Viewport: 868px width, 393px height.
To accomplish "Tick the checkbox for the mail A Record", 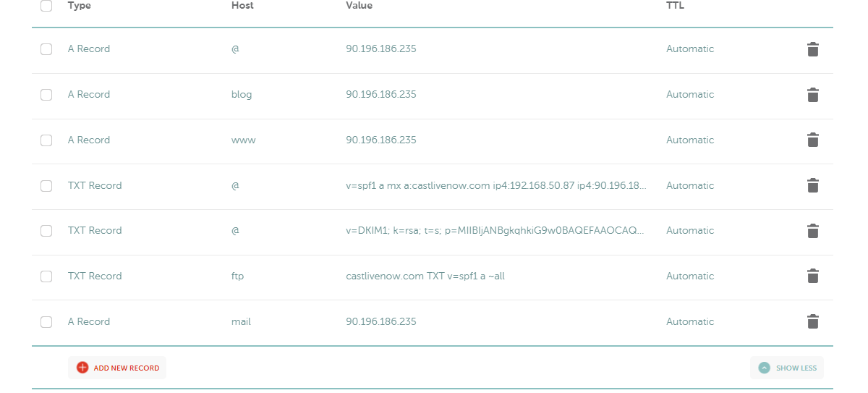I will (x=46, y=321).
